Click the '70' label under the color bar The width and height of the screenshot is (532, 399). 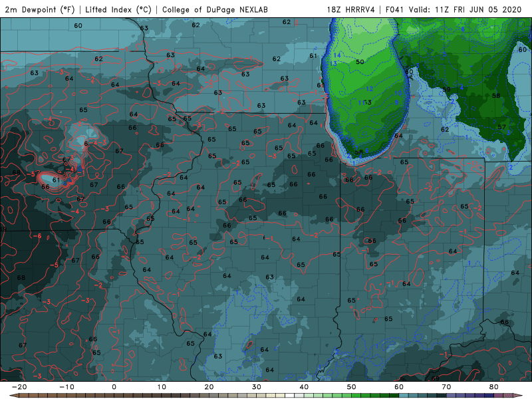coord(446,387)
